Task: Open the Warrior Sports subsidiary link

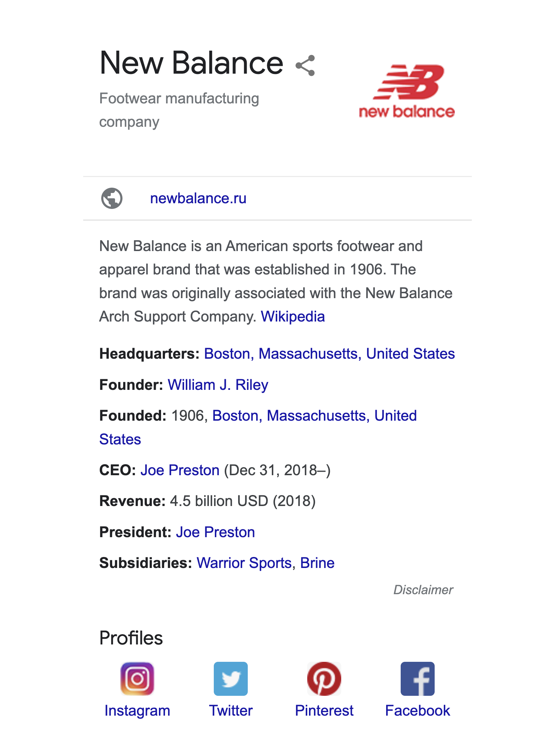Action: coord(244,563)
